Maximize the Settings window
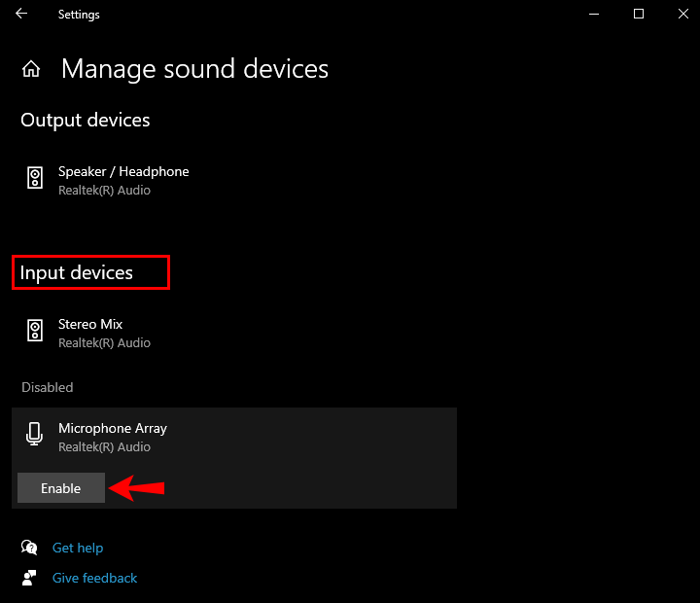700x603 pixels. click(x=639, y=14)
